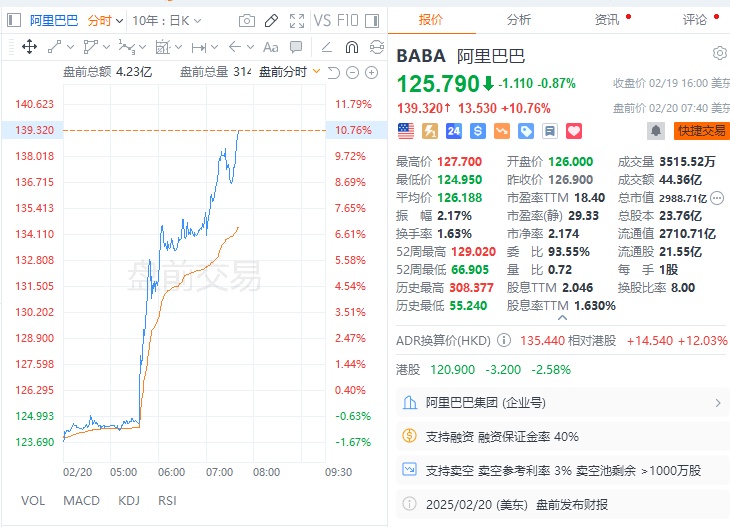Click the 快捷交易 quick trade button
730x527 pixels.
[x=700, y=130]
